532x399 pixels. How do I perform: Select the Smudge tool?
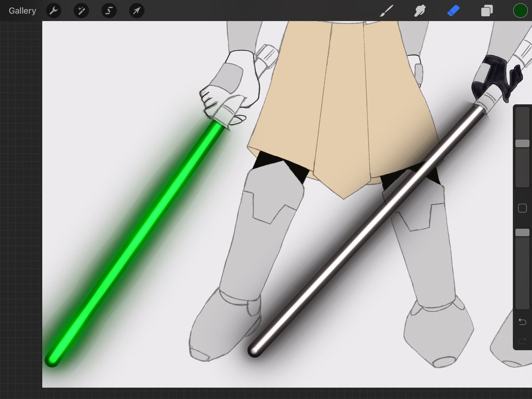point(420,11)
